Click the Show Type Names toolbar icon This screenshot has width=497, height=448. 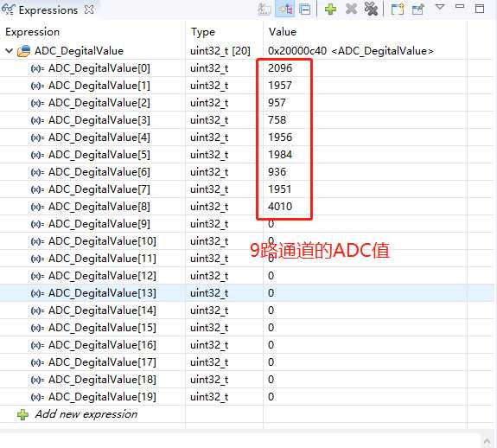click(x=264, y=9)
